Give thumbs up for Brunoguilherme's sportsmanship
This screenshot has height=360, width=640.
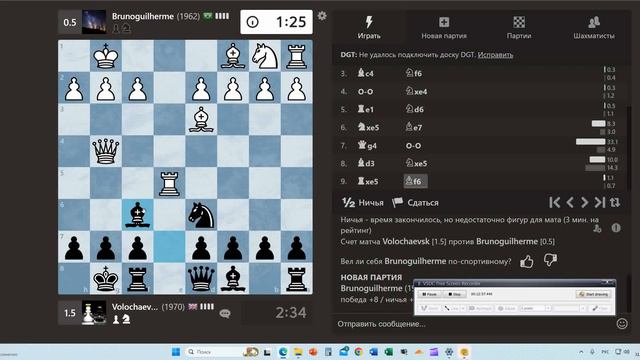point(527,261)
